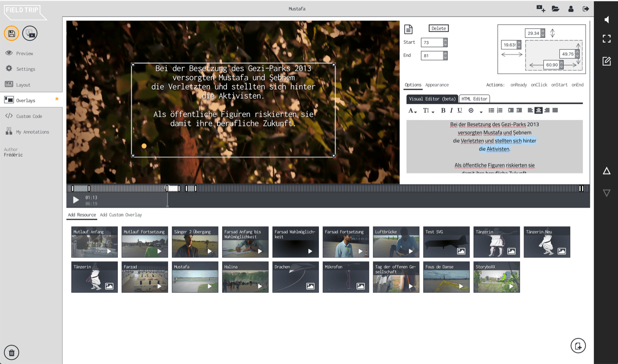
Task: Expand the font color A dropdown
Action: (x=412, y=110)
